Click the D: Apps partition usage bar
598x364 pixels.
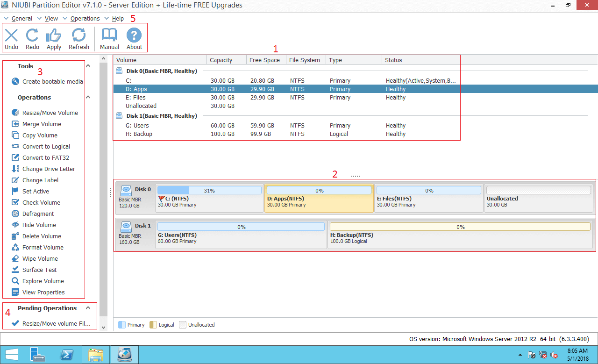point(319,190)
